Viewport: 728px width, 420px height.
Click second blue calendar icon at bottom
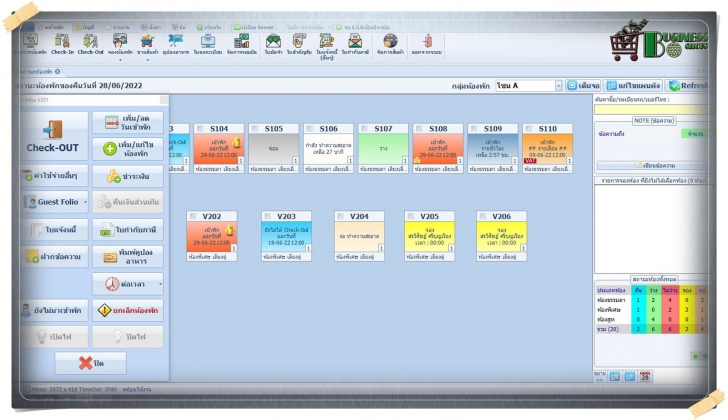[630, 376]
